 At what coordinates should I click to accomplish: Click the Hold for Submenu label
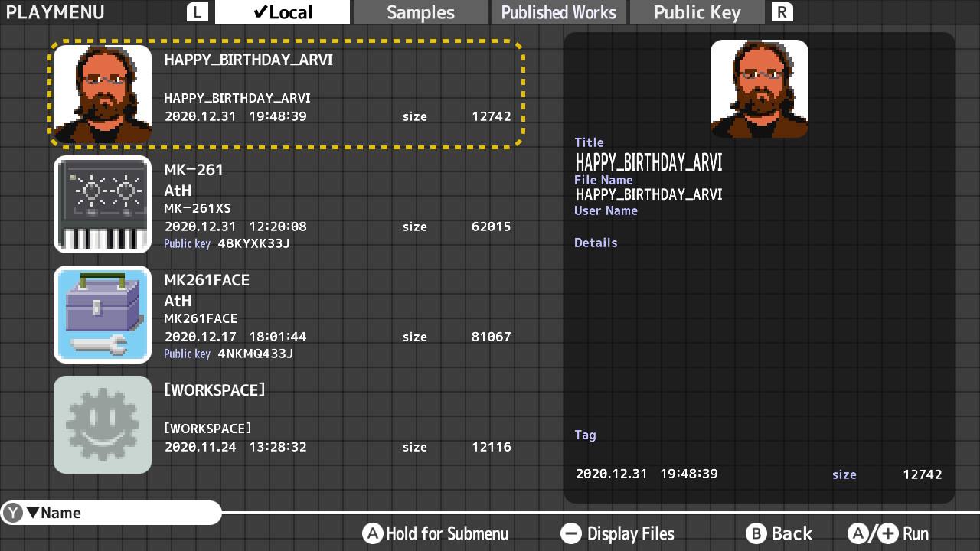(447, 533)
